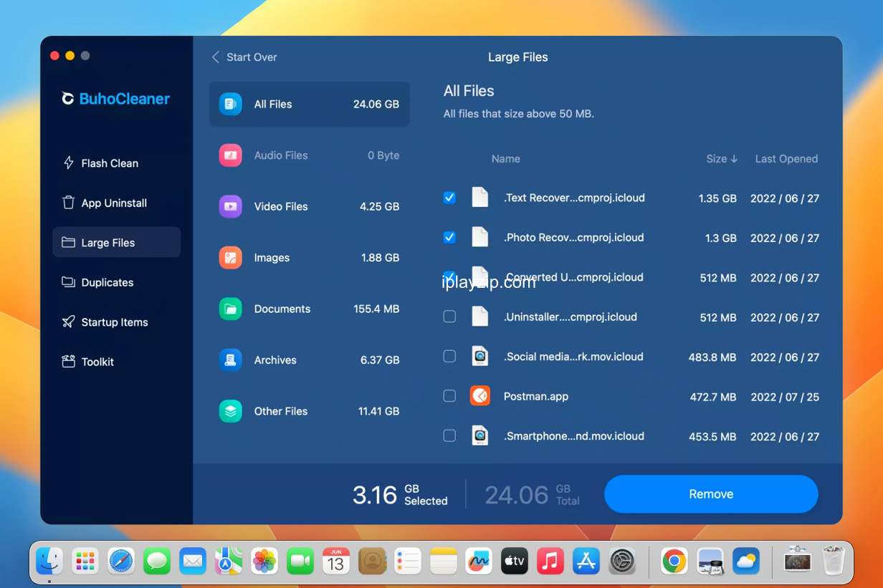The height and width of the screenshot is (588, 883).
Task: Open Messages from the Dock
Action: 157,562
